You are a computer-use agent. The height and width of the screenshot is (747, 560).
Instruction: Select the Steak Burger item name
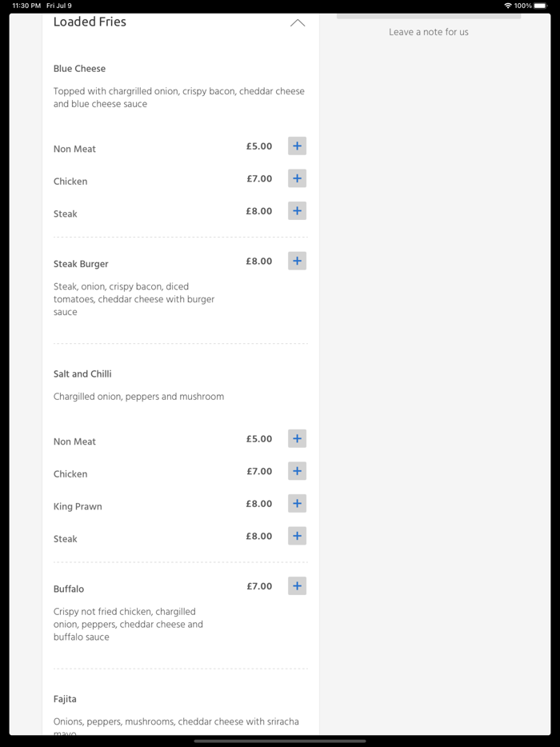[x=81, y=264]
